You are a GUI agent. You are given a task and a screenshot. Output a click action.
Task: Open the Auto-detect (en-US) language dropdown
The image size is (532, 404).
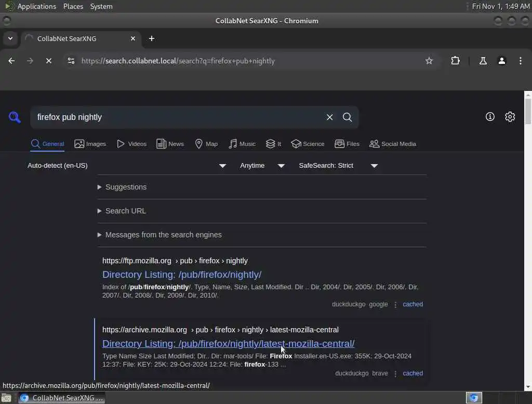click(127, 166)
